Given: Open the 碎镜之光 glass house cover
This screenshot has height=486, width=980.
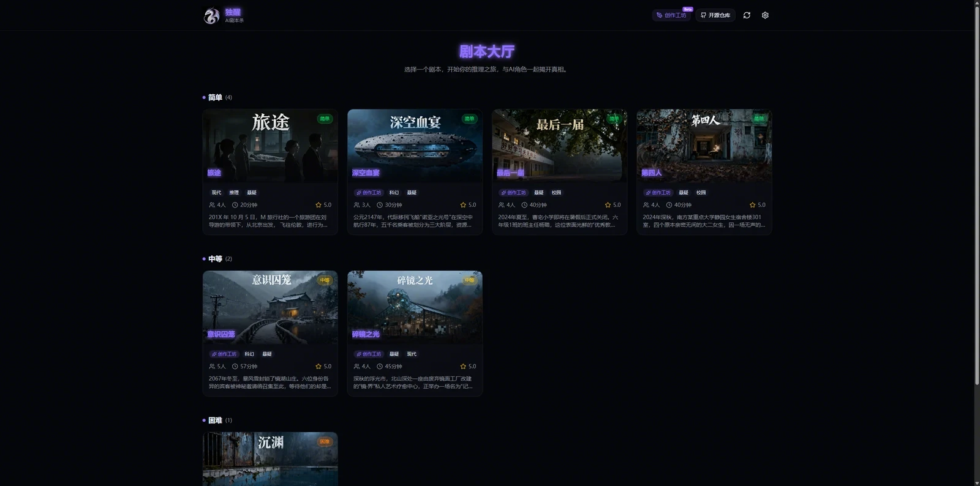Looking at the screenshot, I should pos(415,307).
